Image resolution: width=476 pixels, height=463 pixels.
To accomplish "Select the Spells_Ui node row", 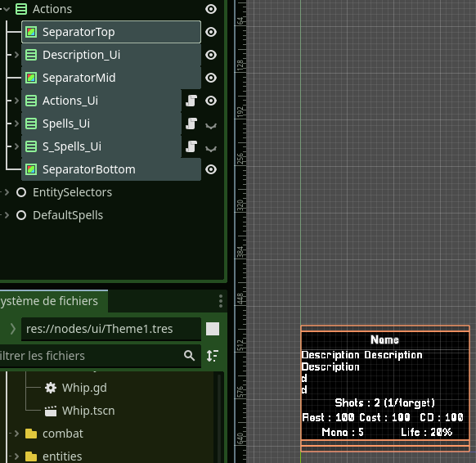I will point(101,124).
